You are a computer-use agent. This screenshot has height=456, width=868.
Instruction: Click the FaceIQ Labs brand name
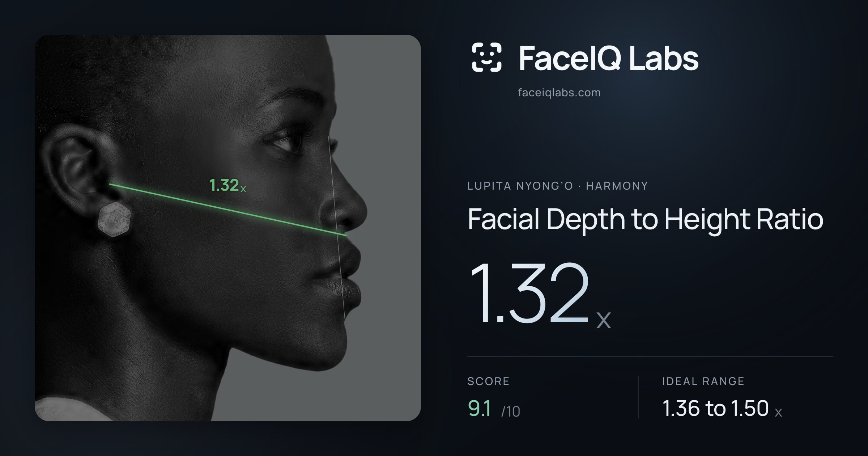coord(609,58)
